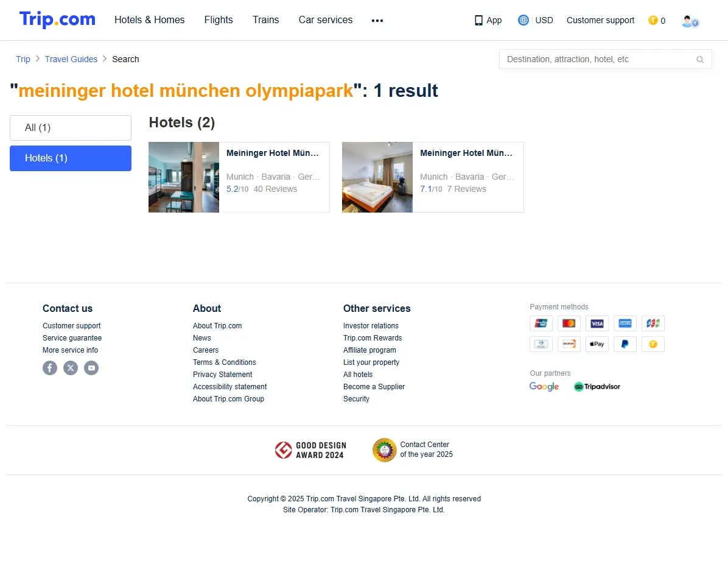Click the Contact Center of the year badge

coord(413,450)
